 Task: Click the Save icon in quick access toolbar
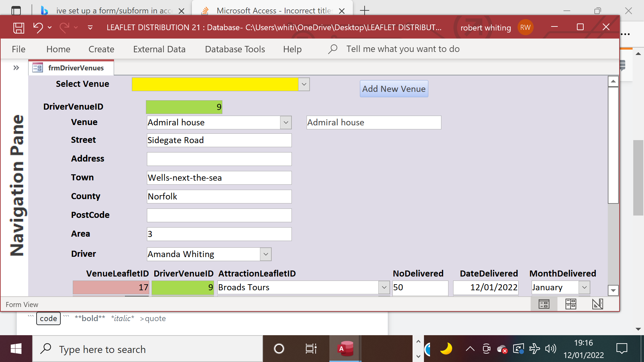(19, 27)
